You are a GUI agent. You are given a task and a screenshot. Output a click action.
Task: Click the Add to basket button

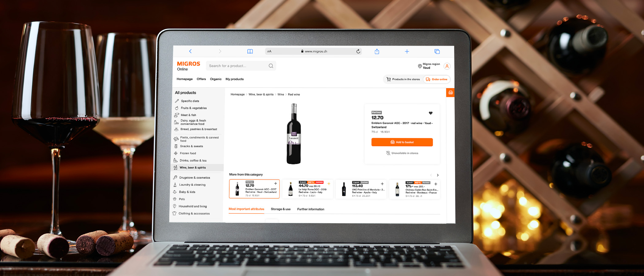[402, 142]
